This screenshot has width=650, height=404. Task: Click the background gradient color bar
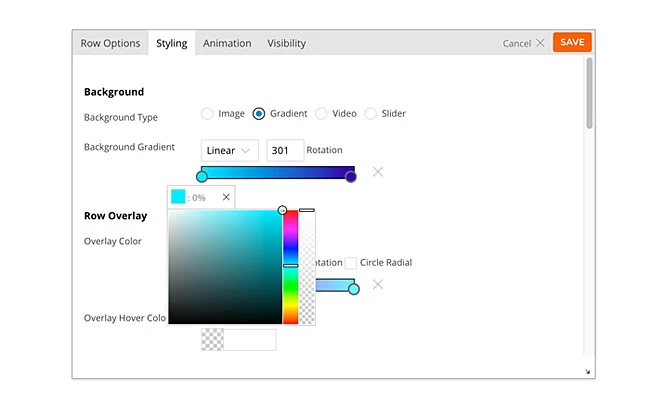278,172
